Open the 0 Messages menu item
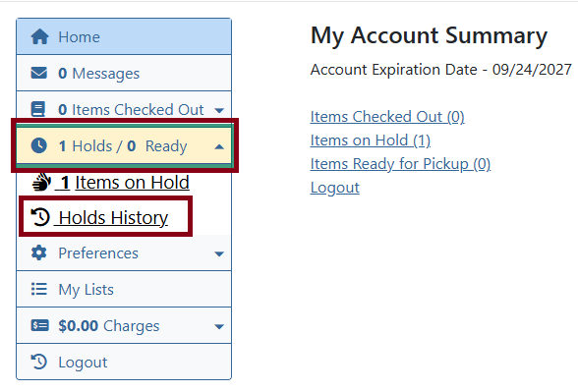 (x=124, y=73)
